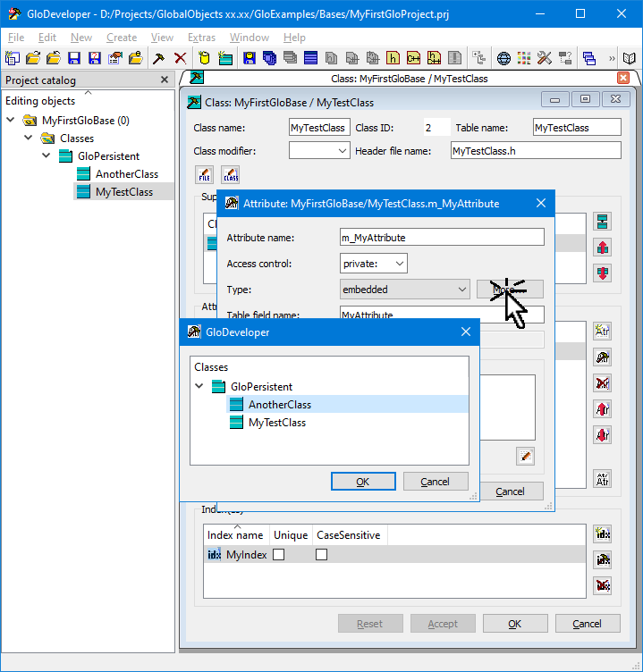
Task: Click the blue floppy disk Save icon in the toolbar
Action: (74, 58)
